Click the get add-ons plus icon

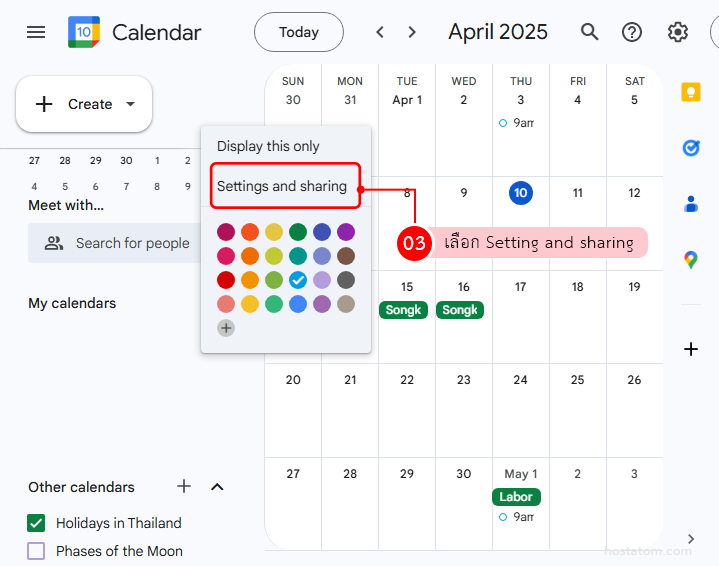690,349
